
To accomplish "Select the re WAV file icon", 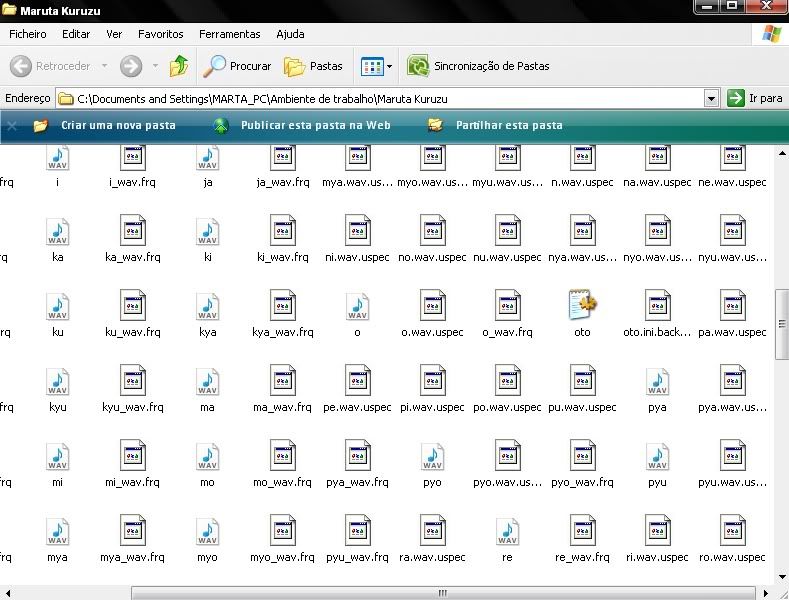I will pos(507,531).
